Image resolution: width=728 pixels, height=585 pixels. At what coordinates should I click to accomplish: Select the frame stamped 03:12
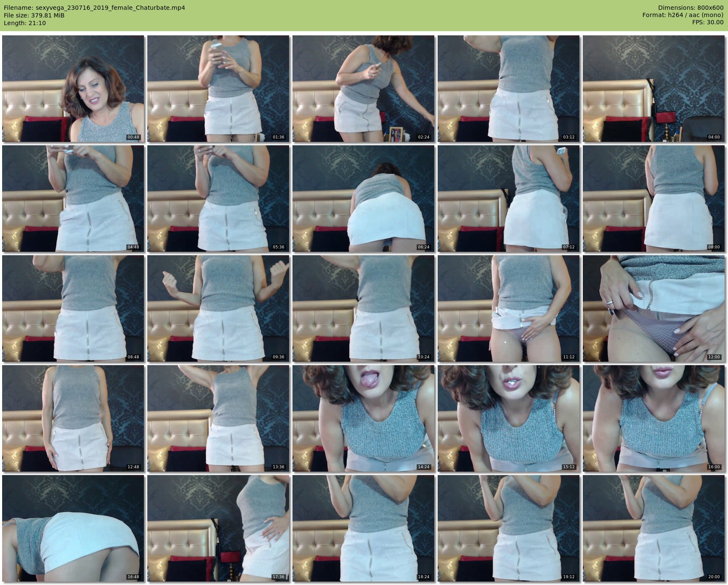tap(509, 89)
